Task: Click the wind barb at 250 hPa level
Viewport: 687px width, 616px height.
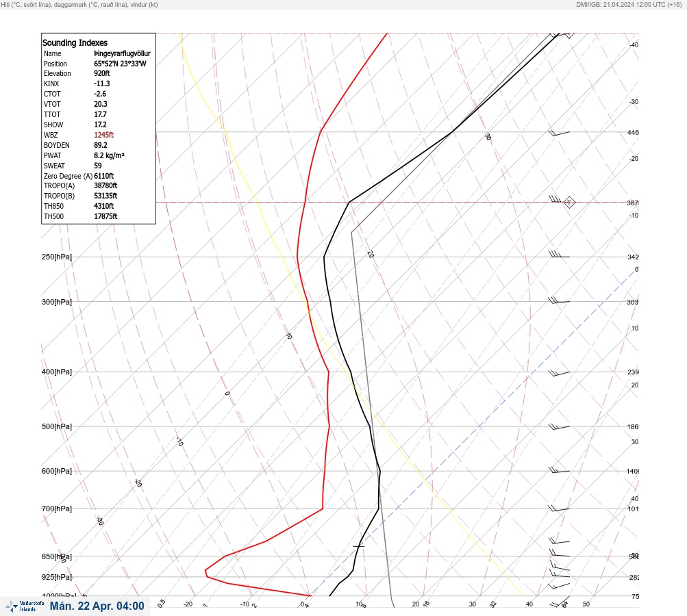Action: [559, 255]
